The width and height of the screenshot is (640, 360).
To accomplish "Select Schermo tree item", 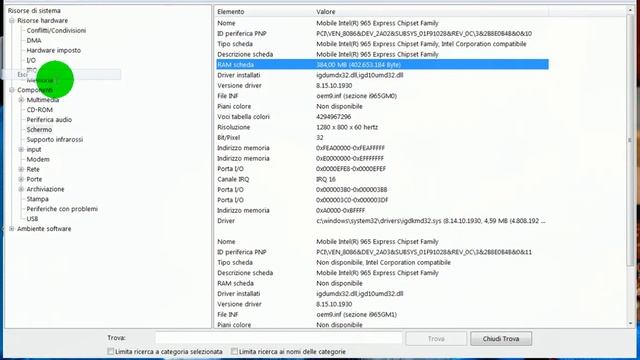I will pyautogui.click(x=39, y=129).
